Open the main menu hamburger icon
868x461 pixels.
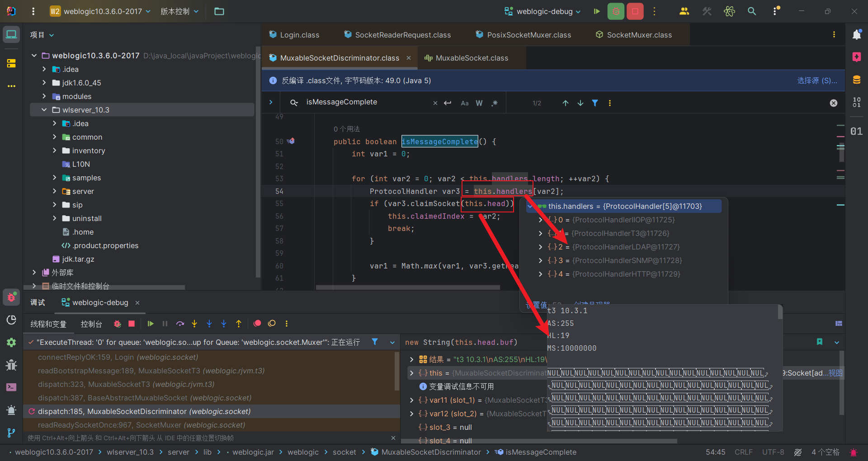coord(33,11)
